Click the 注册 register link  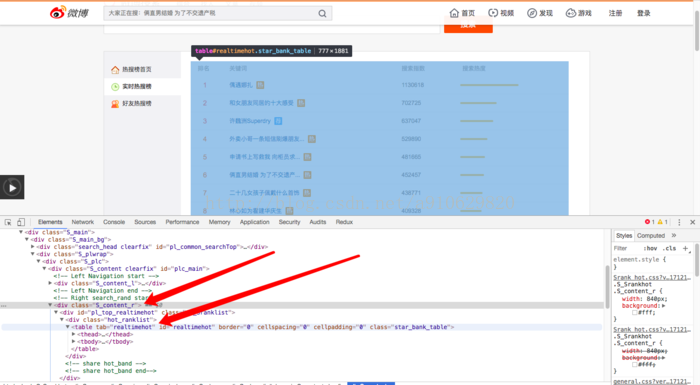pyautogui.click(x=615, y=13)
